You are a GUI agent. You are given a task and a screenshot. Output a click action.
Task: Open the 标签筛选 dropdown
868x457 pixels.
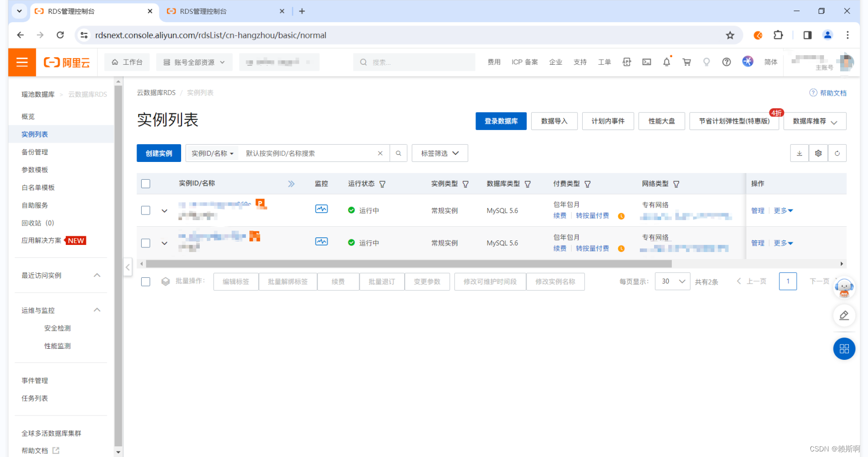click(x=440, y=153)
